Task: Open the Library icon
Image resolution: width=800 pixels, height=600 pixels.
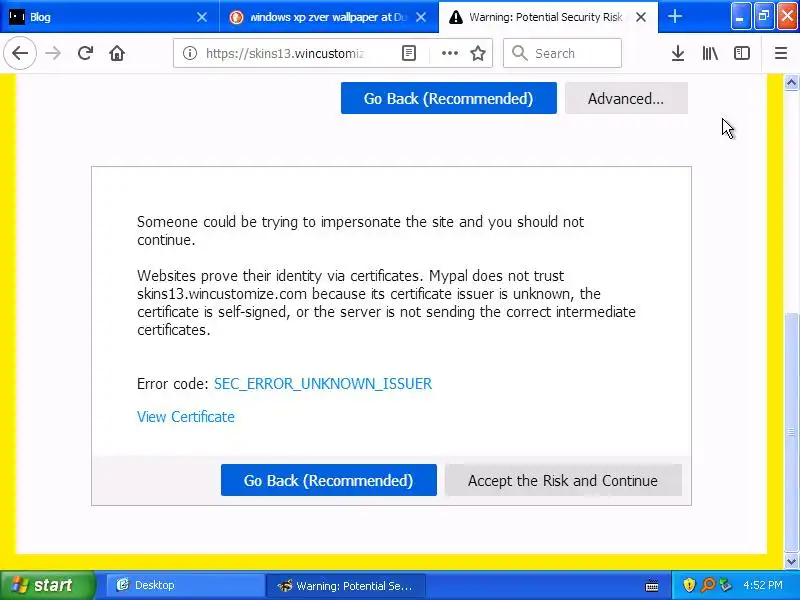Action: pyautogui.click(x=710, y=53)
